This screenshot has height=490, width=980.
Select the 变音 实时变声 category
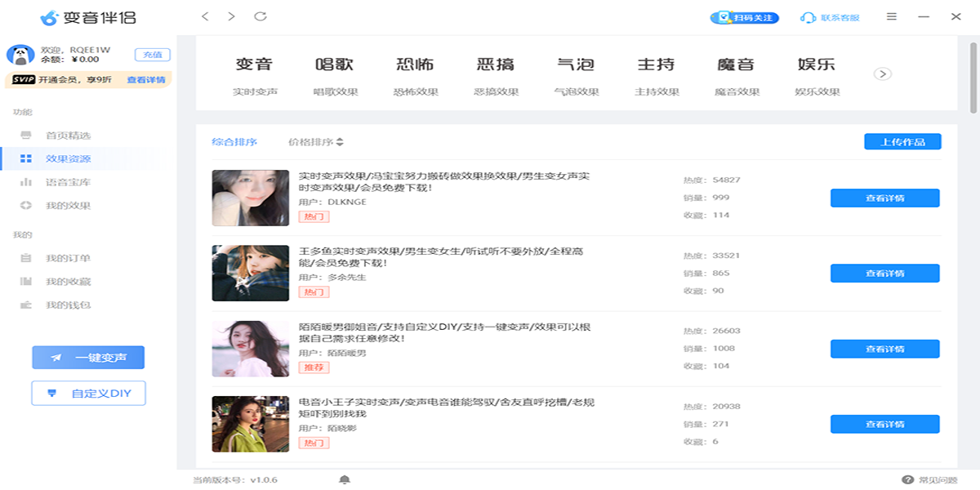tap(255, 76)
